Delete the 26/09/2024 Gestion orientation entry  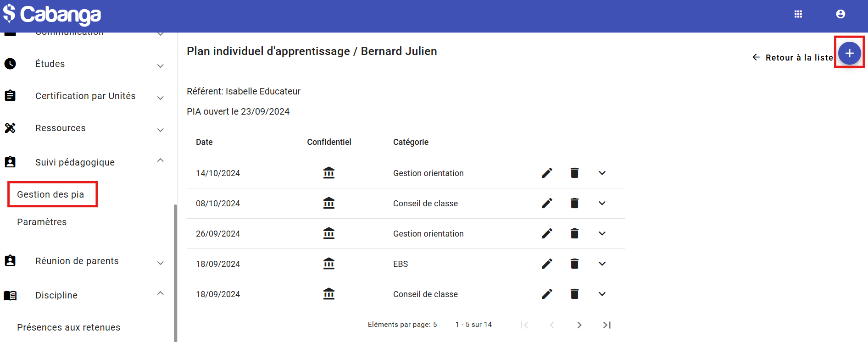[574, 233]
